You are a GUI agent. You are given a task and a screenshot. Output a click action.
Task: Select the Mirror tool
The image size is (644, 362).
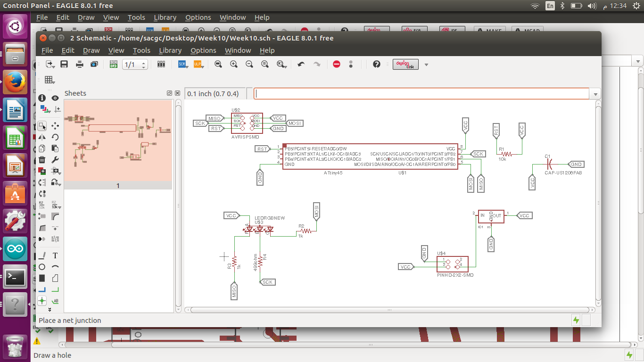42,137
